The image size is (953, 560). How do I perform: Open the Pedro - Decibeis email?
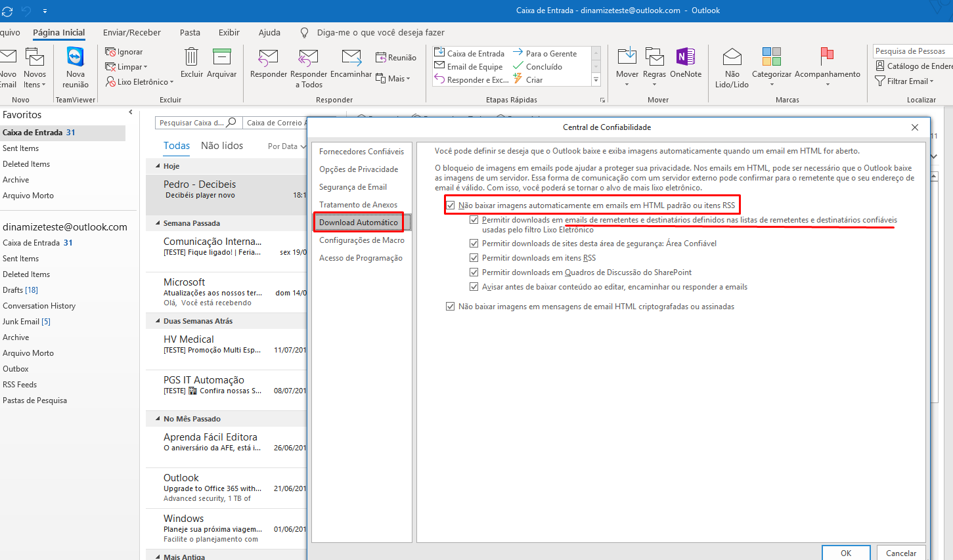[226, 194]
